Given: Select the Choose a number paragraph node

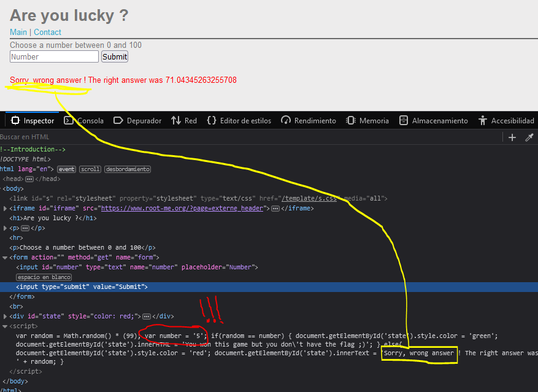Looking at the screenshot, I should 82,247.
